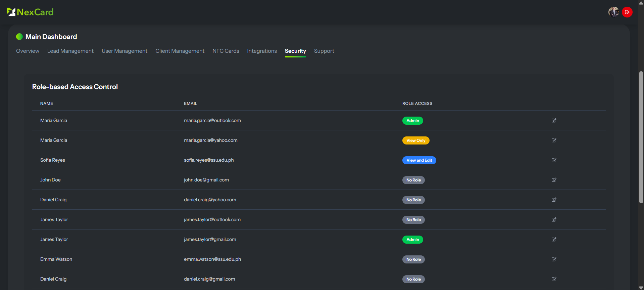Select the Client Management tab
Screen dimensions: 644x290
(x=180, y=51)
